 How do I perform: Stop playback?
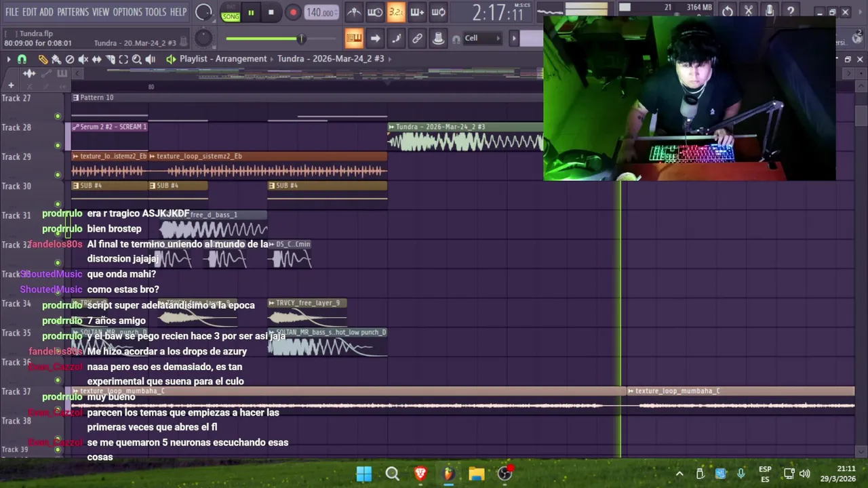pos(271,12)
